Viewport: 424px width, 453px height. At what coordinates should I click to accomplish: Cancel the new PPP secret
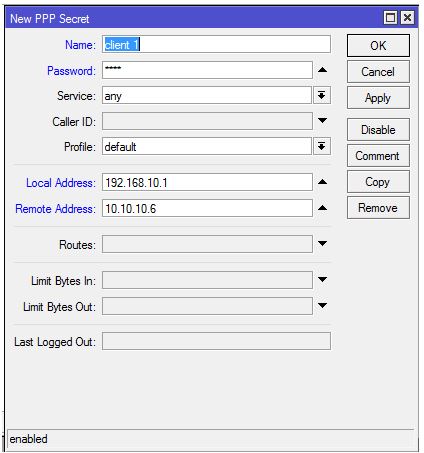coord(378,71)
